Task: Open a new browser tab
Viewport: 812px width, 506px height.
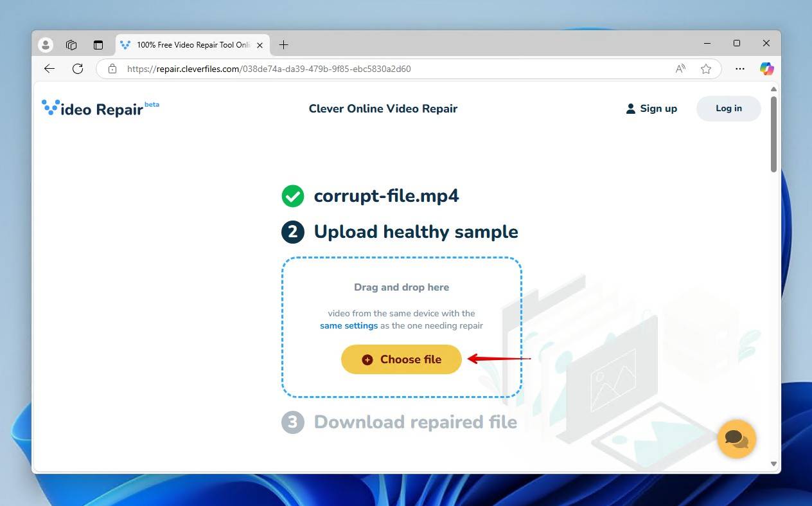Action: coord(283,44)
